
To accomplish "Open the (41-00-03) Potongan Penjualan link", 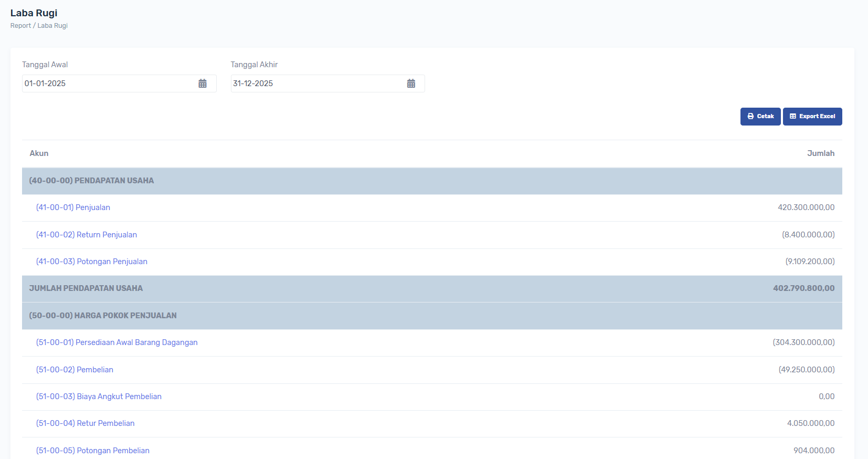I will click(91, 262).
